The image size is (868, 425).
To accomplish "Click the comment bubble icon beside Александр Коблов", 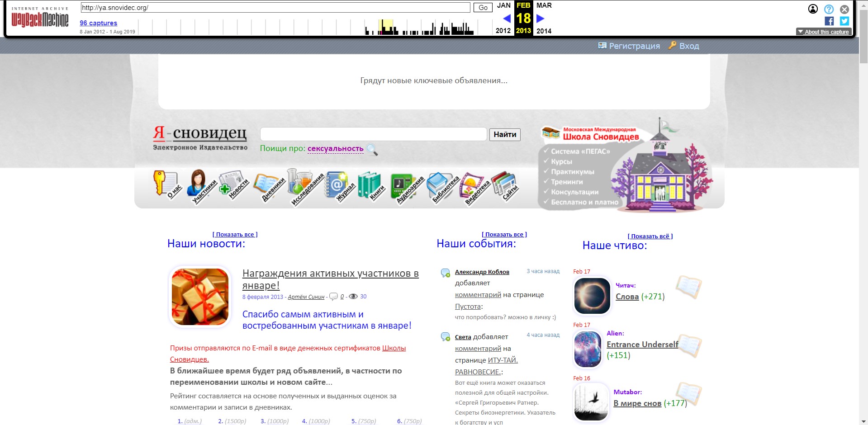I will click(x=446, y=273).
